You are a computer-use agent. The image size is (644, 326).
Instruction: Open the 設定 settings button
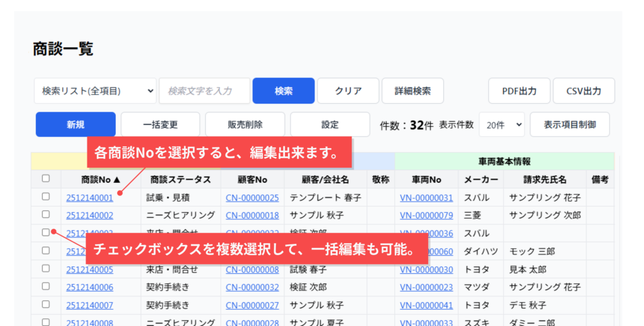click(330, 124)
